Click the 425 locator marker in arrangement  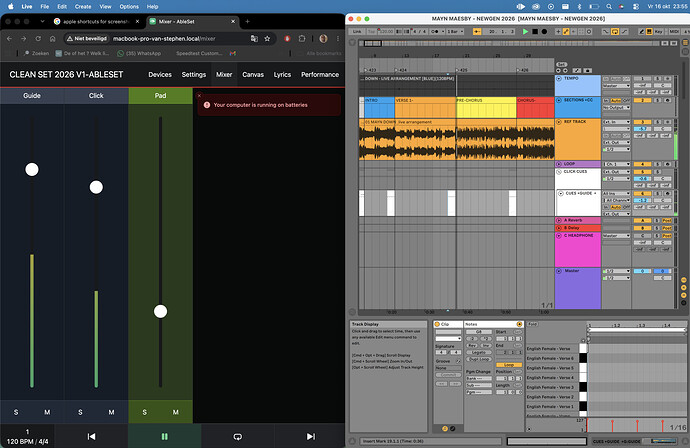click(x=462, y=70)
